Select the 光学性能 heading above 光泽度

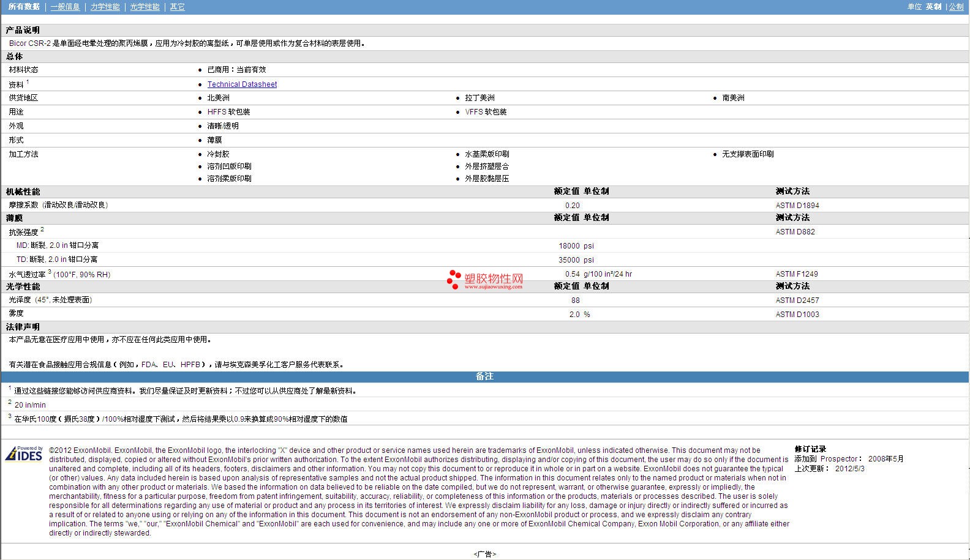[x=23, y=286]
